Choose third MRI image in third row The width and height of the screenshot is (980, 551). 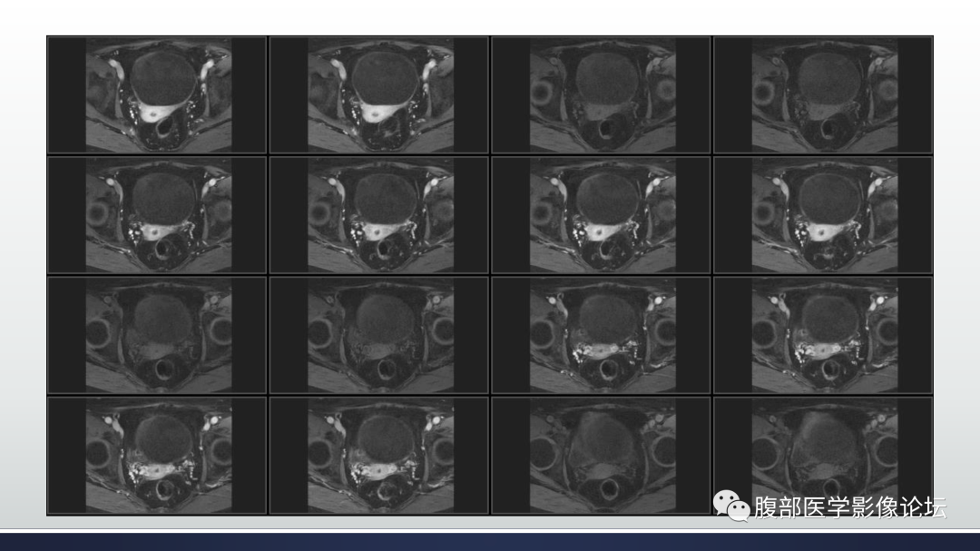tap(602, 335)
